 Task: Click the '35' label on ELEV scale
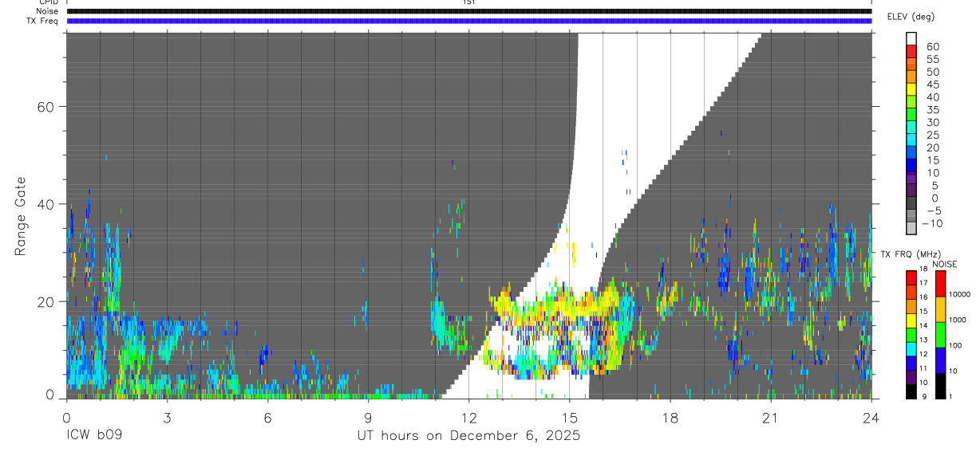point(932,110)
